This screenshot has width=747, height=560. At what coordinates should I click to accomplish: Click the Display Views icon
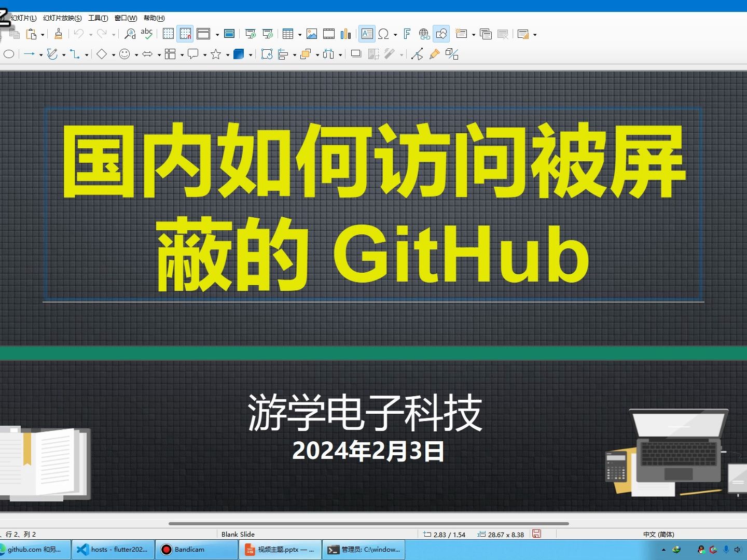pos(203,34)
